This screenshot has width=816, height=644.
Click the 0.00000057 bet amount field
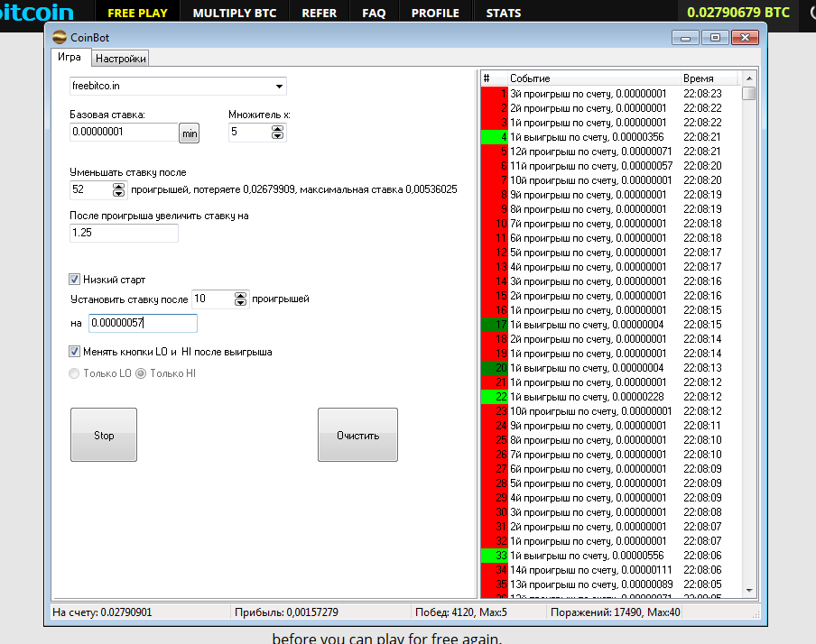click(143, 323)
